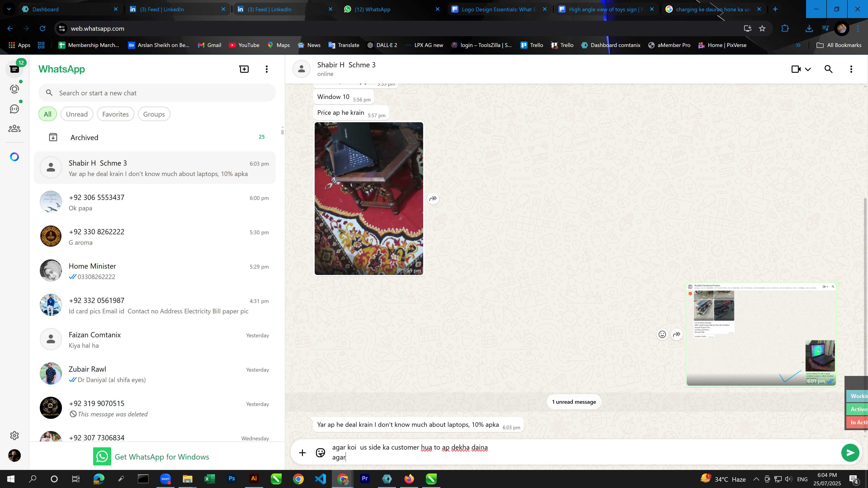Image resolution: width=868 pixels, height=488 pixels.
Task: Open Excel from the taskbar
Action: click(x=209, y=479)
